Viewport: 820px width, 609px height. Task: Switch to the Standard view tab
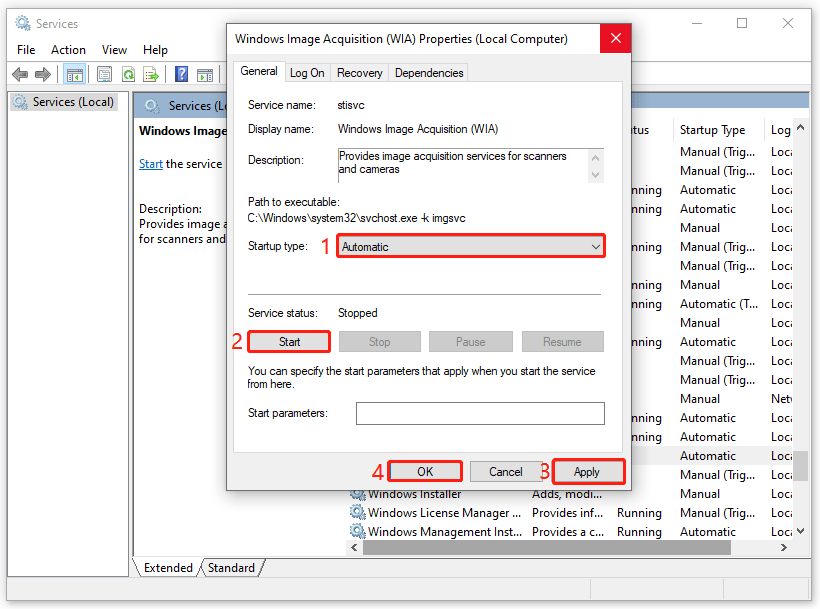(230, 567)
